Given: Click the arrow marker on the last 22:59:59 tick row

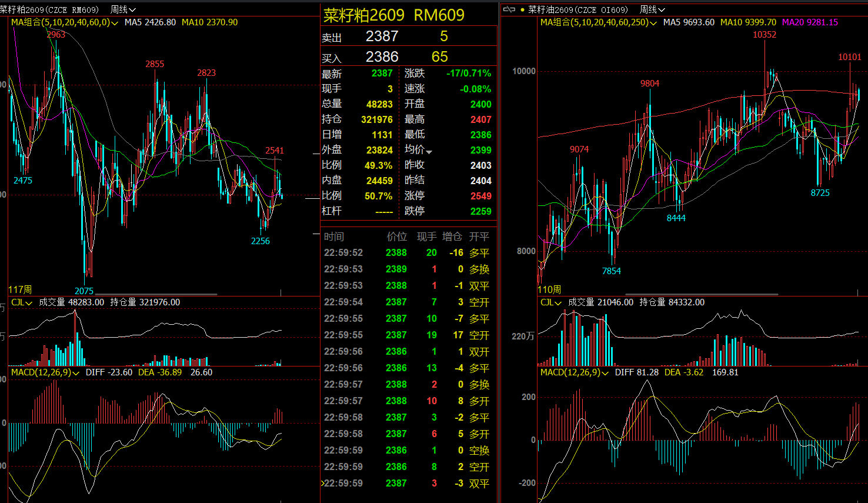Looking at the screenshot, I should coord(322,483).
